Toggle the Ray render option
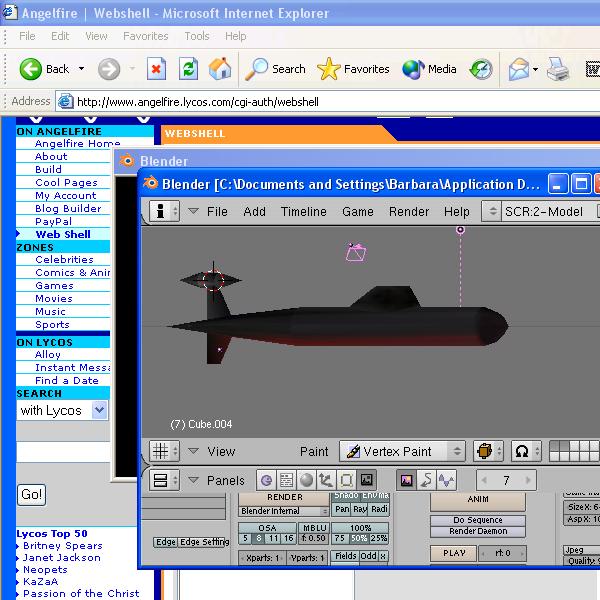600x600 pixels. click(x=360, y=510)
